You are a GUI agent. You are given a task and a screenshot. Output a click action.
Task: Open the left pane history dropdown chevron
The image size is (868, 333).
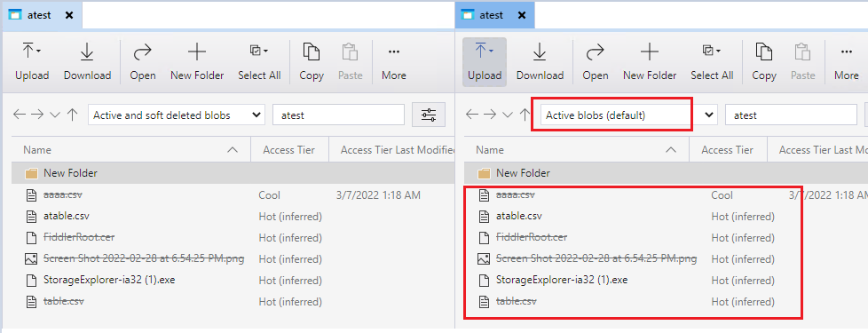[55, 115]
